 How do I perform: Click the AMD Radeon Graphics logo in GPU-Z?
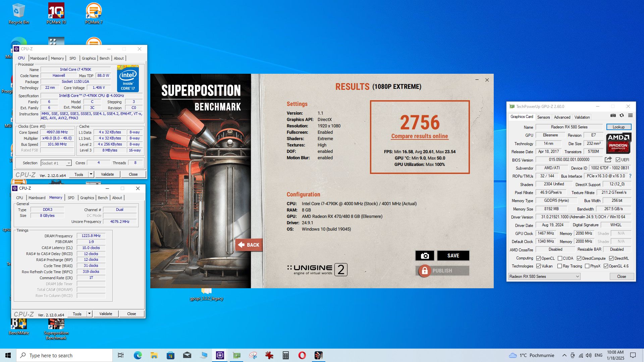pyautogui.click(x=619, y=143)
